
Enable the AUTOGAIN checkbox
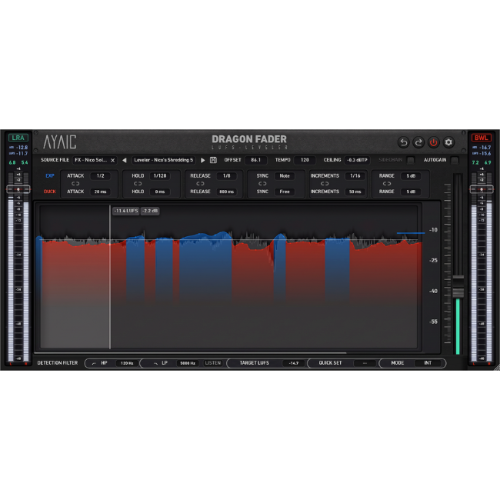tap(454, 160)
